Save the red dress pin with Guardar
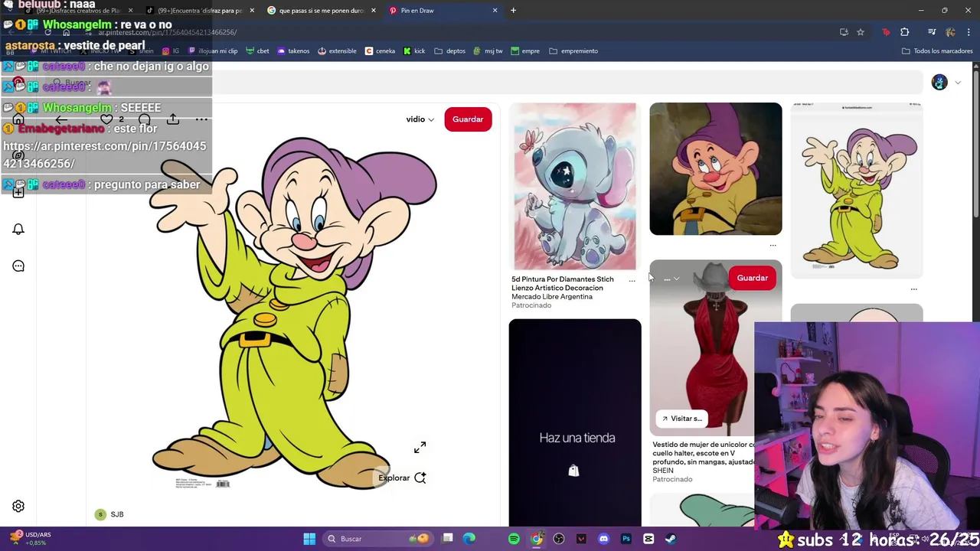Screen dimensions: 980x551 pyautogui.click(x=752, y=278)
